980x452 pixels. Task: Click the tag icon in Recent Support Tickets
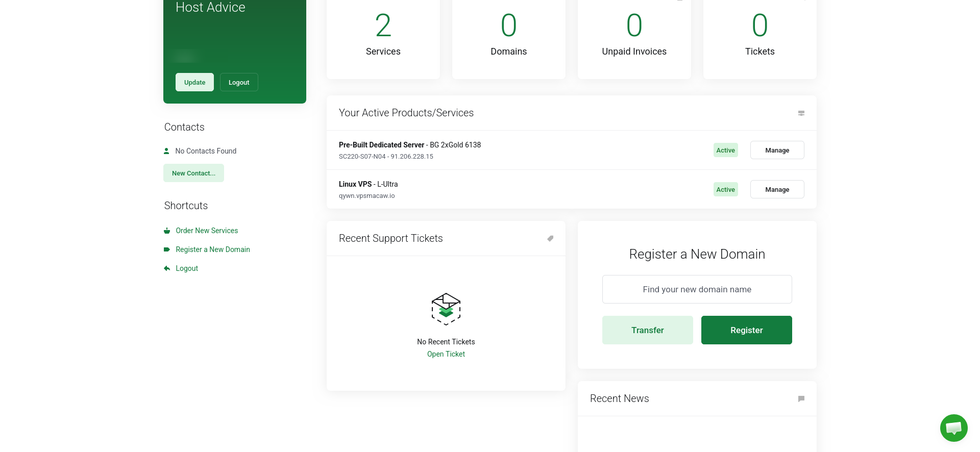coord(550,238)
